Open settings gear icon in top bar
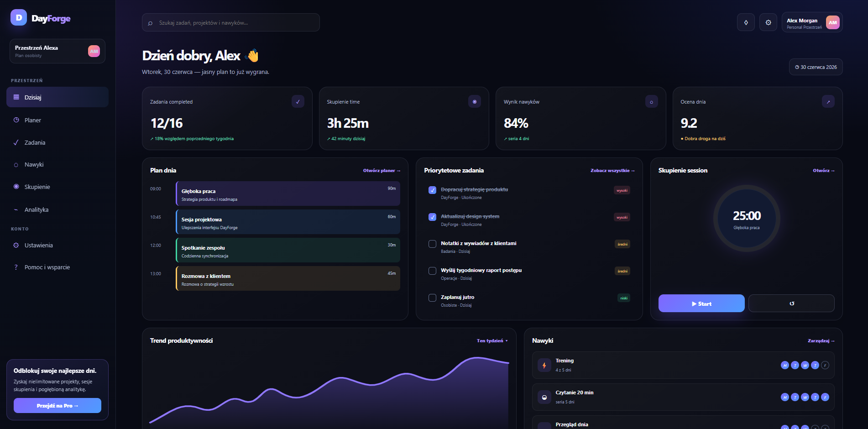 click(768, 22)
